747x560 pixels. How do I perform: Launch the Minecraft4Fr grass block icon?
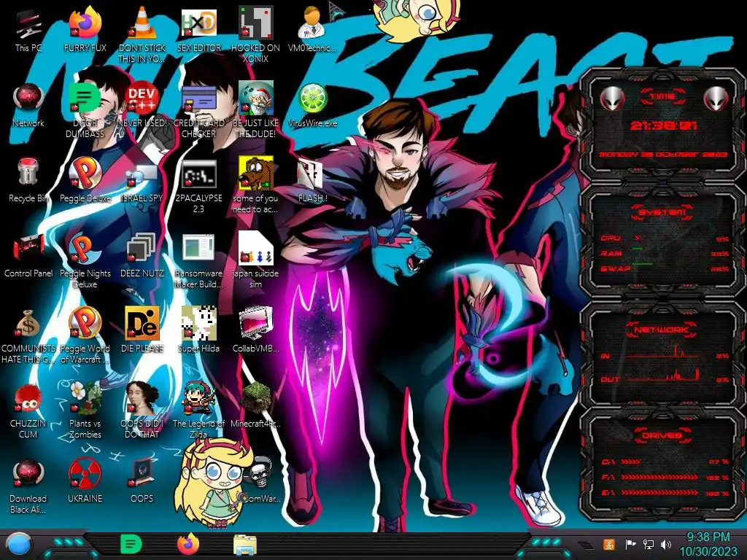click(x=255, y=398)
